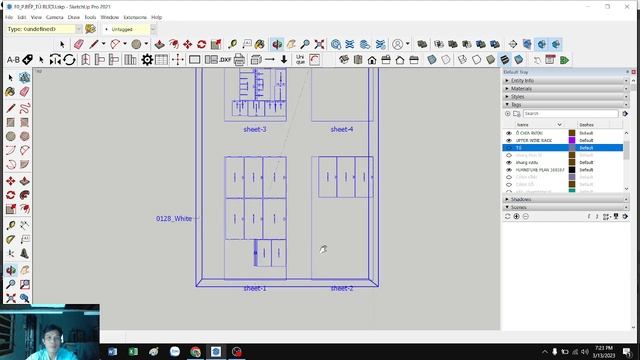The width and height of the screenshot is (640, 360).
Task: Open Tags details arrow beside search
Action: pos(625,113)
